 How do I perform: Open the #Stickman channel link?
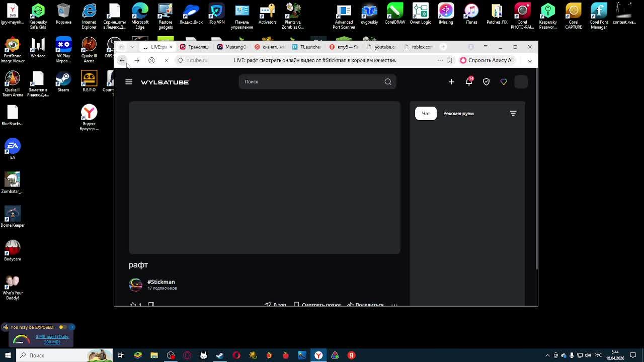click(161, 282)
